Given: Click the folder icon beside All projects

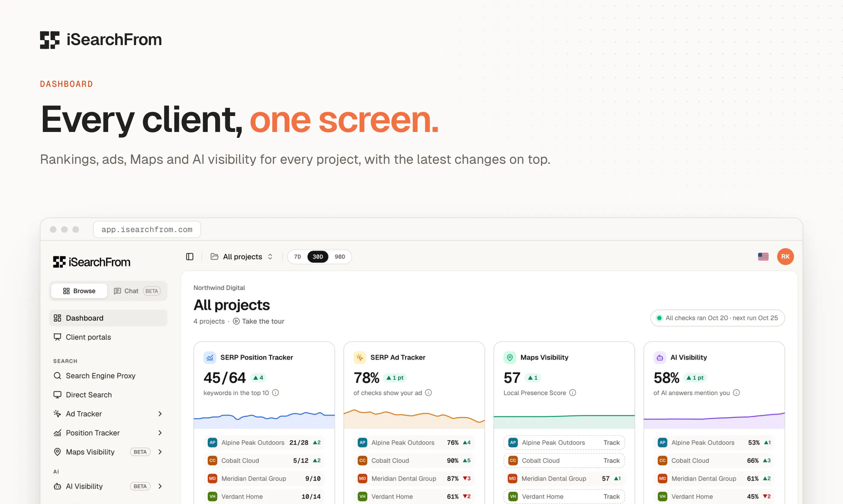Looking at the screenshot, I should pyautogui.click(x=214, y=256).
